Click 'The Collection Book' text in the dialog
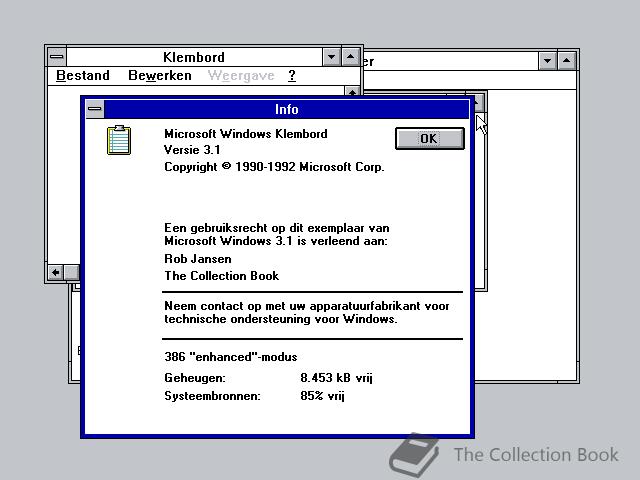Image resolution: width=640 pixels, height=480 pixels. (222, 276)
